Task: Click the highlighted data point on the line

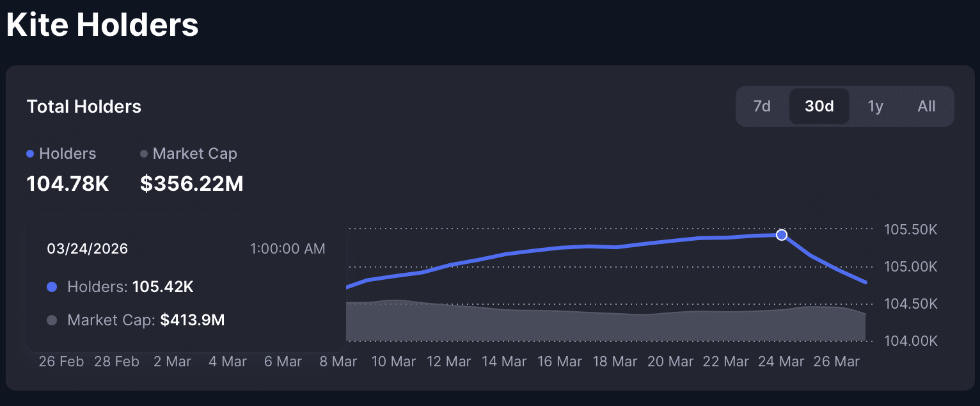Action: [x=781, y=235]
